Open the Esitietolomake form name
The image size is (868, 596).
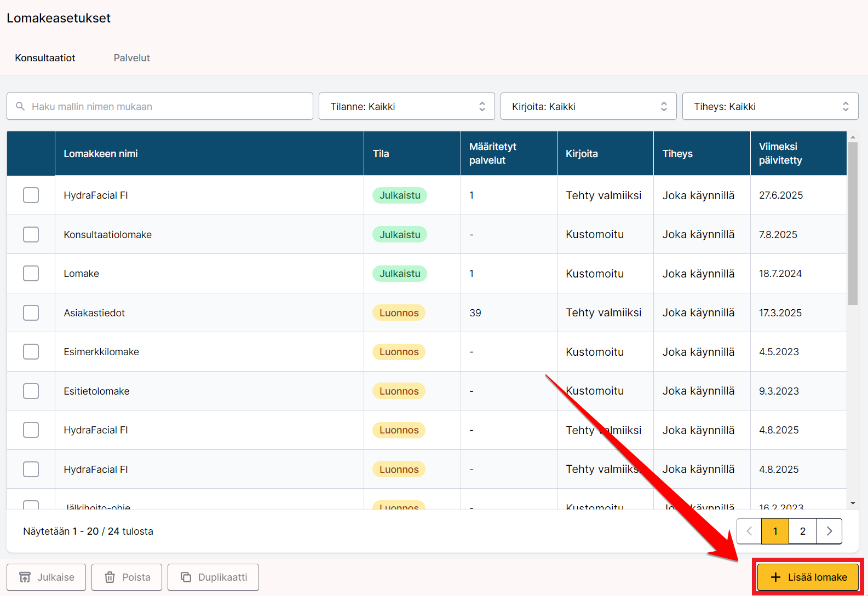point(96,391)
